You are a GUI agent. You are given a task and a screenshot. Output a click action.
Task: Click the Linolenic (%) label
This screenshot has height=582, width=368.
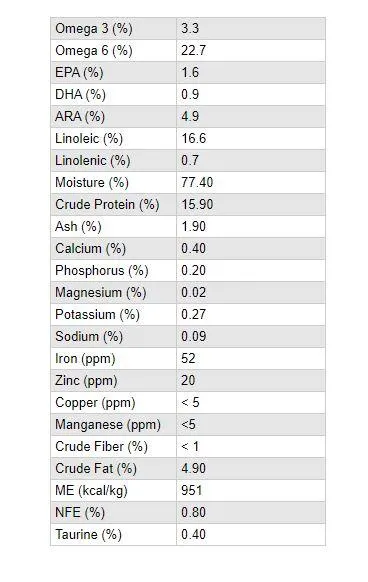[92, 160]
